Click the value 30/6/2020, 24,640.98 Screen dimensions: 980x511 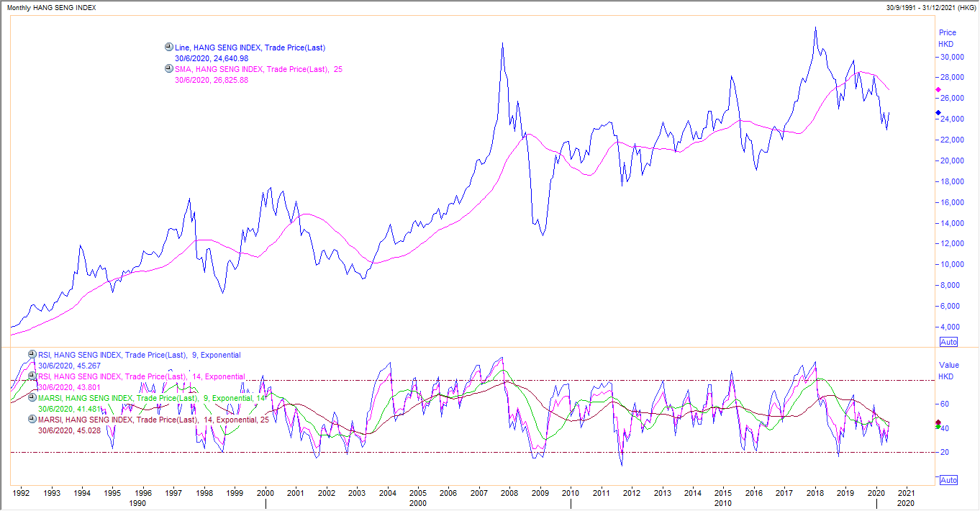[x=212, y=58]
